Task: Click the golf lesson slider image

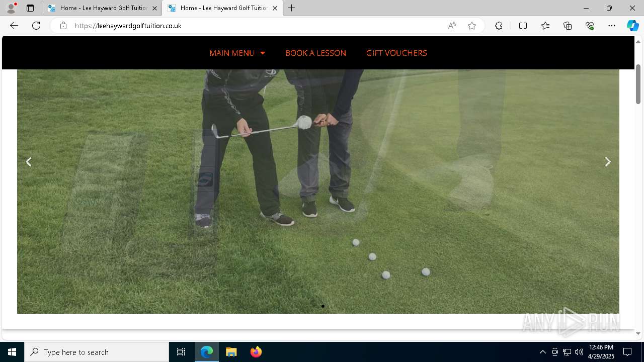Action: (318, 191)
